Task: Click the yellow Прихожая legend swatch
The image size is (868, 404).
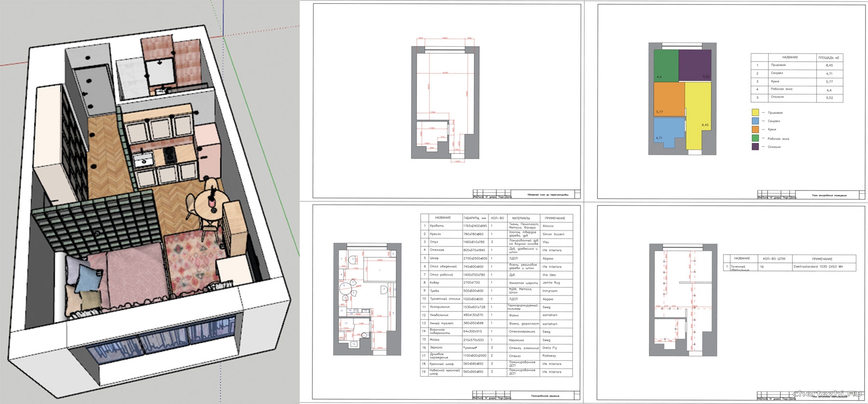Action: coord(755,112)
